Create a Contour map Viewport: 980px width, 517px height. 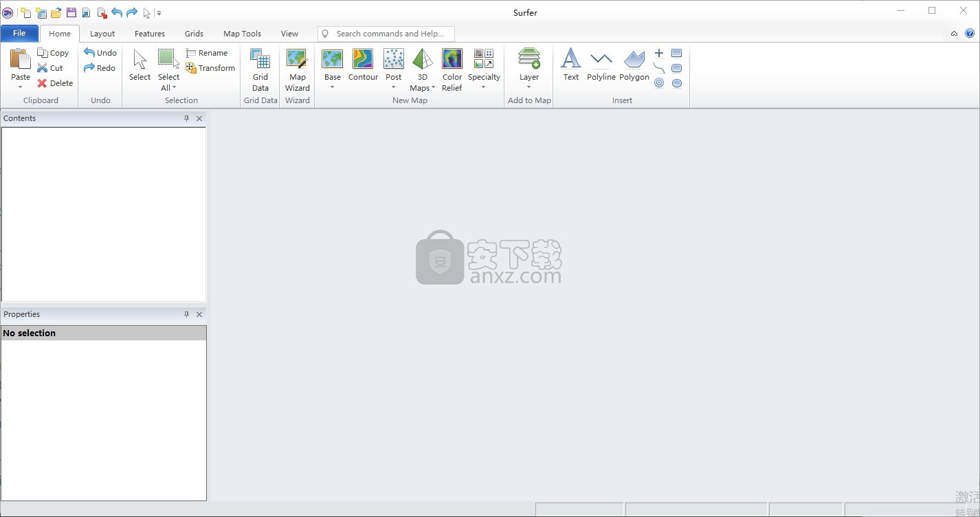(x=363, y=65)
